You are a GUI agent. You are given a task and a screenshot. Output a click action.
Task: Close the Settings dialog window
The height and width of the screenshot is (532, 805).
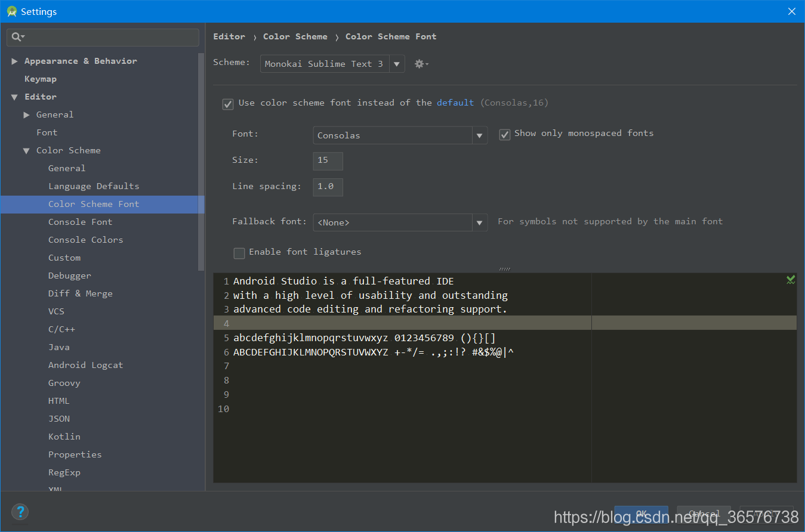792,11
